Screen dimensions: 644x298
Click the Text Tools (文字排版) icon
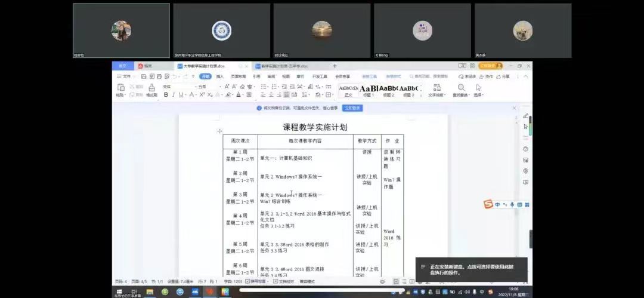tap(436, 90)
